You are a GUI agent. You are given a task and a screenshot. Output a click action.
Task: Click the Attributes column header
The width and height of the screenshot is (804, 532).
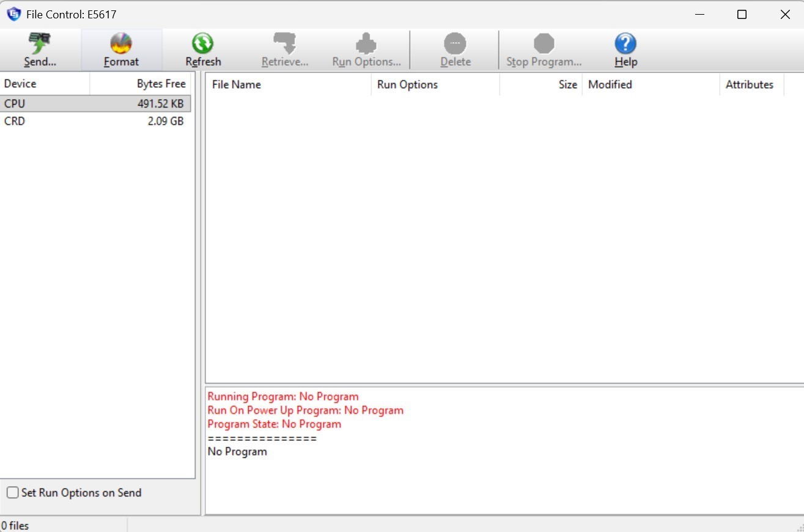click(751, 84)
